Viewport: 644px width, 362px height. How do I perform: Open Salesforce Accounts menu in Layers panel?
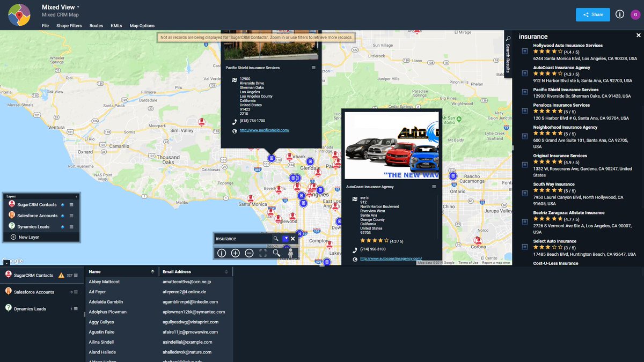[x=71, y=216]
